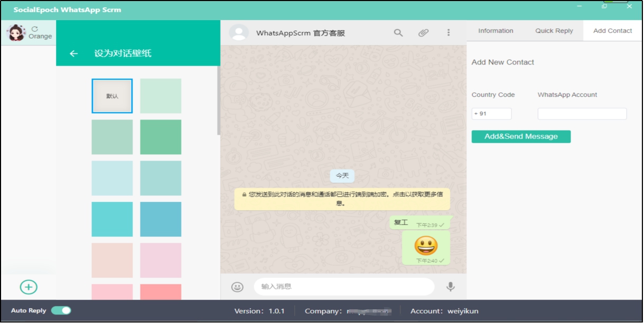Screen dimensions: 644x323
Task: Start a voice message with the microphone
Action: [x=450, y=287]
